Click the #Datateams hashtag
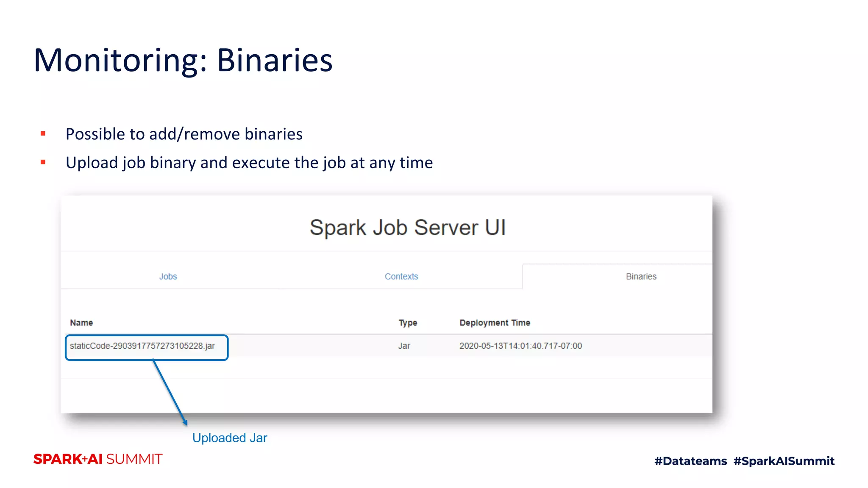 [691, 461]
